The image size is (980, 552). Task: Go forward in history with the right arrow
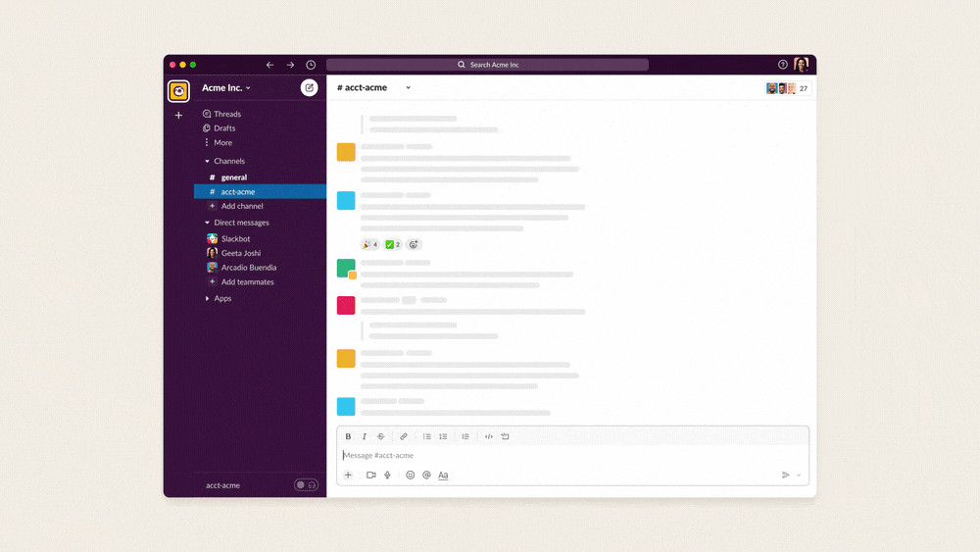pos(291,65)
